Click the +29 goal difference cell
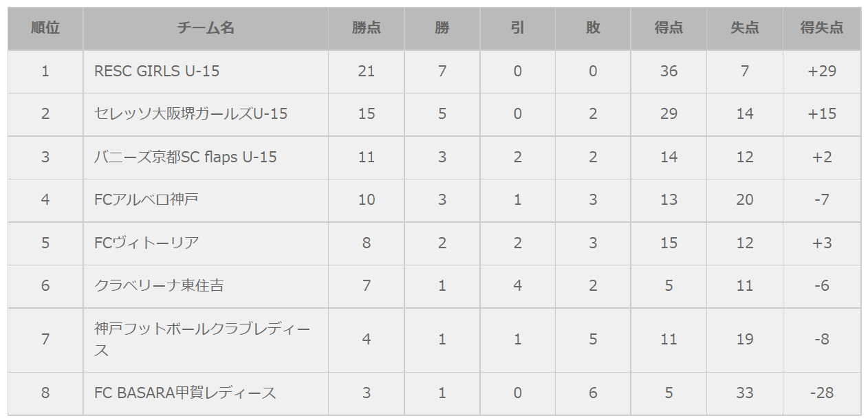Image resolution: width=868 pixels, height=418 pixels. (822, 71)
